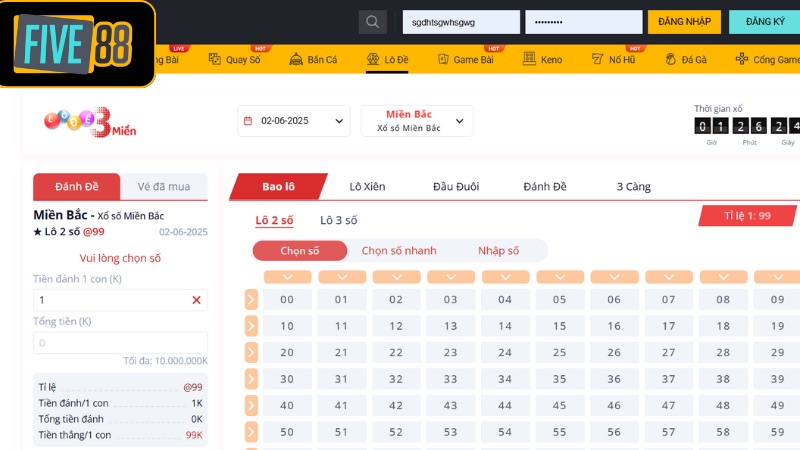Image resolution: width=800 pixels, height=450 pixels.
Task: Click the Cổng Game icon
Action: point(742,59)
